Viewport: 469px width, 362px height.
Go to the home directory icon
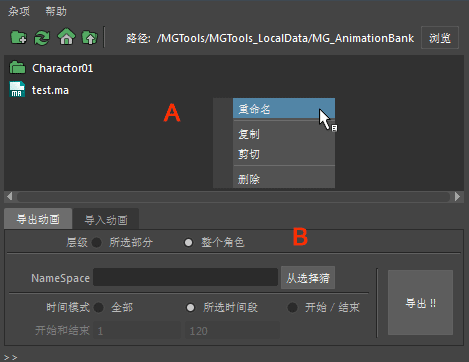pyautogui.click(x=66, y=37)
